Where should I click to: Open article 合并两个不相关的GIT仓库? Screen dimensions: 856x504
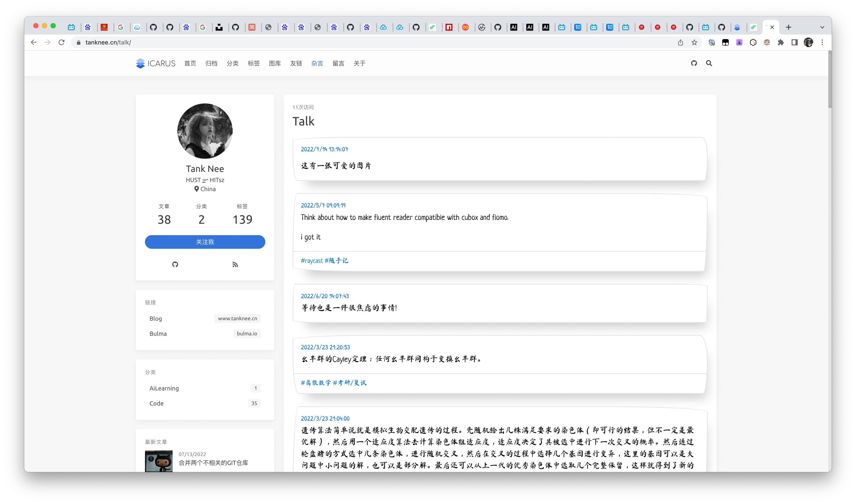(x=213, y=463)
